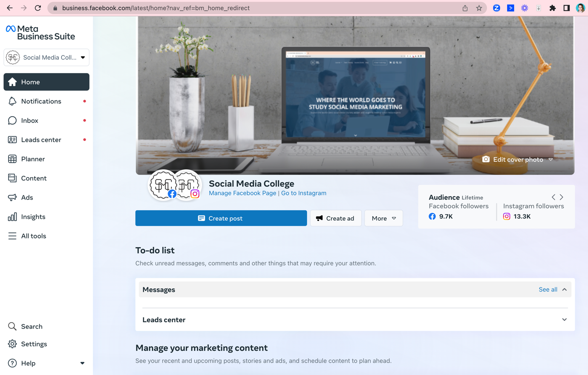588x375 pixels.
Task: Open All tools in the sidebar
Action: coord(46,236)
